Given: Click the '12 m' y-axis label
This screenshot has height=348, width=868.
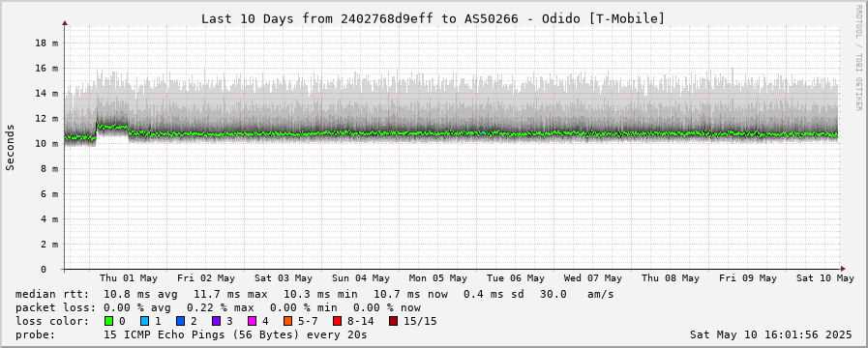Looking at the screenshot, I should [46, 119].
